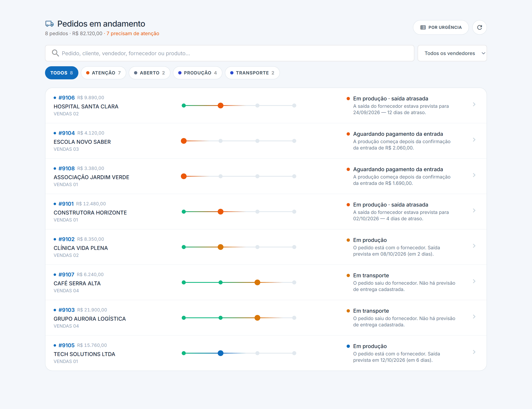Click the '7 precisam de atenção' text

pos(133,33)
